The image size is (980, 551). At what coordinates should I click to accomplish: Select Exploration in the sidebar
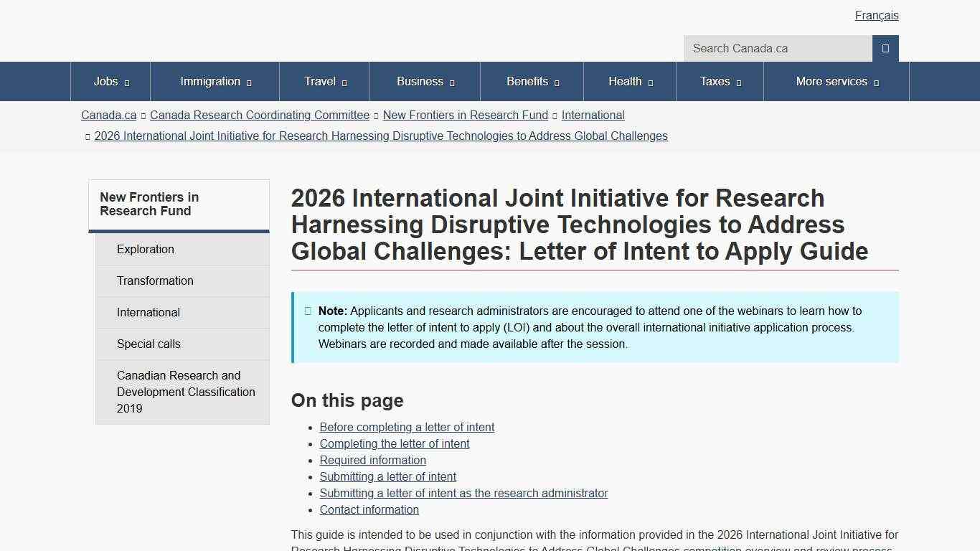146,249
